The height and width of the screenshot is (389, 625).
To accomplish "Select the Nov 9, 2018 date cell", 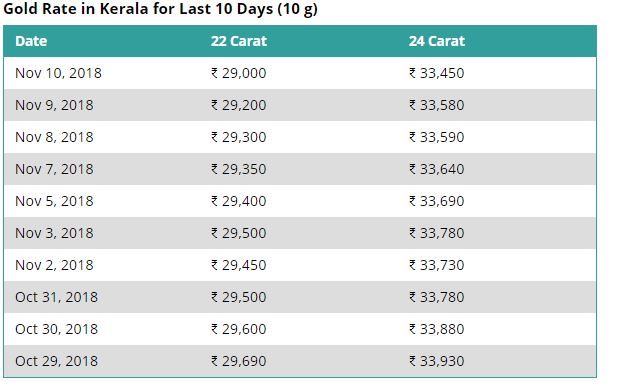I will [54, 105].
